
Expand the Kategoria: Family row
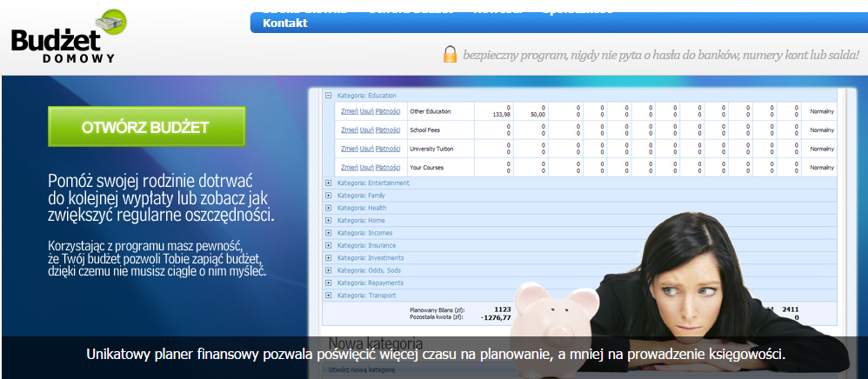(328, 196)
